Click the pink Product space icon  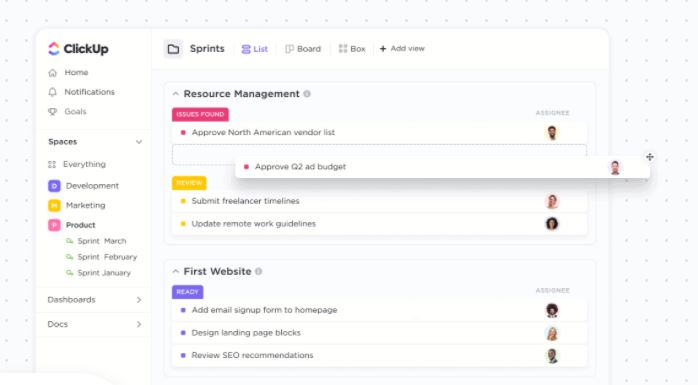tap(54, 225)
